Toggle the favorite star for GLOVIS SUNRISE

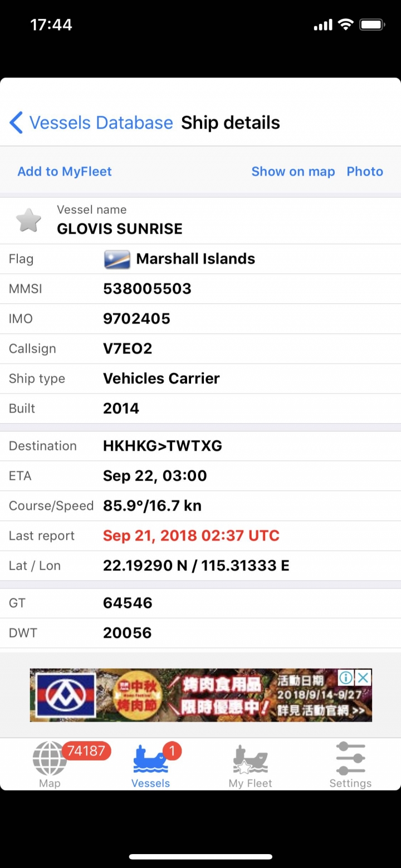(28, 220)
